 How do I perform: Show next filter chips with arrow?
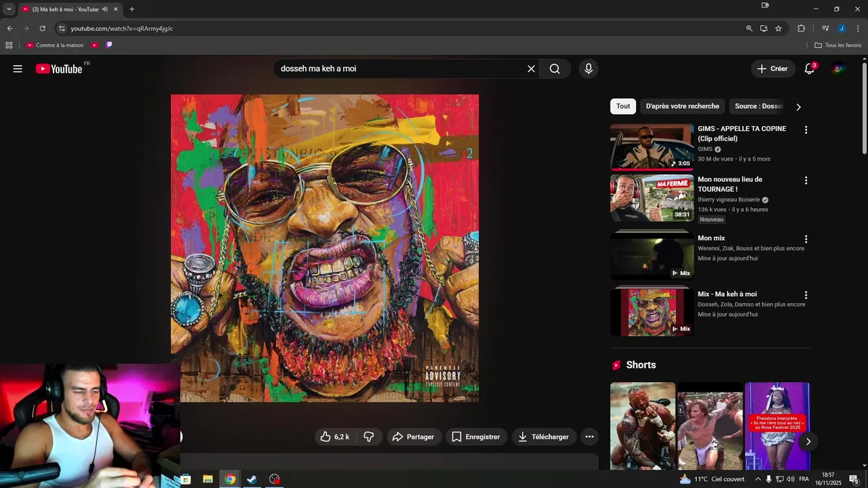pos(798,107)
